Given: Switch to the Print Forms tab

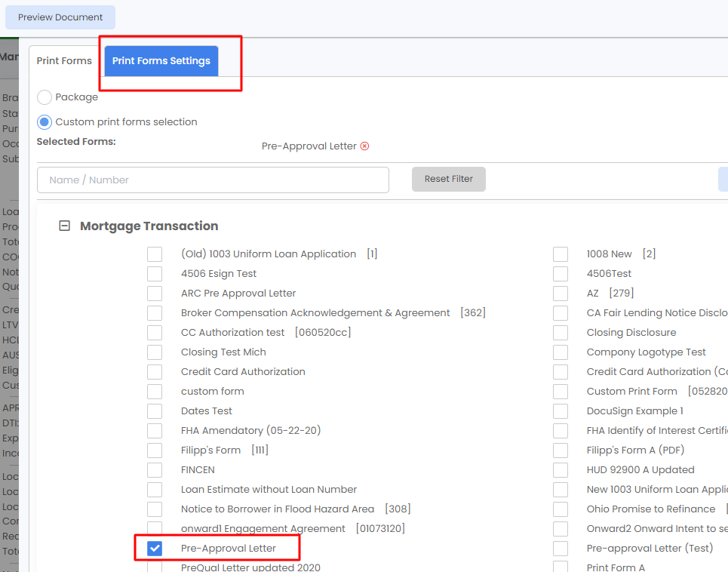Looking at the screenshot, I should coord(64,60).
